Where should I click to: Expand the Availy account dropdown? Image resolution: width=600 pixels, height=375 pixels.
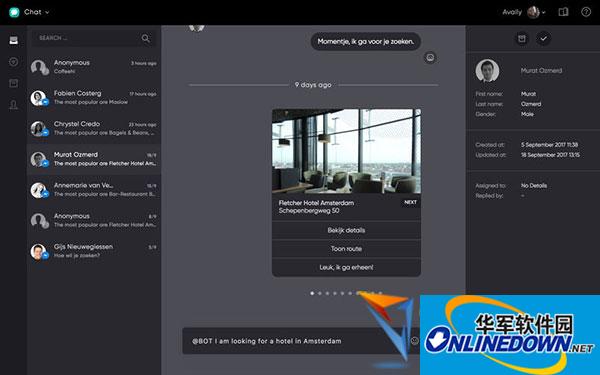543,12
